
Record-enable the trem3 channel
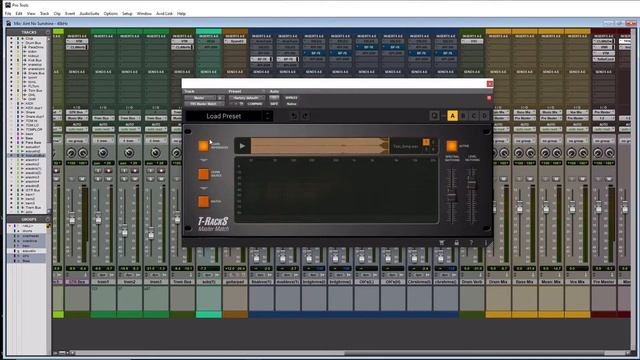click(x=161, y=171)
